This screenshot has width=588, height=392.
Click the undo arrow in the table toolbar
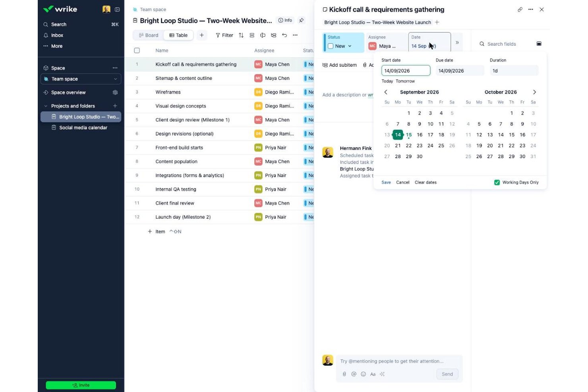tap(284, 35)
